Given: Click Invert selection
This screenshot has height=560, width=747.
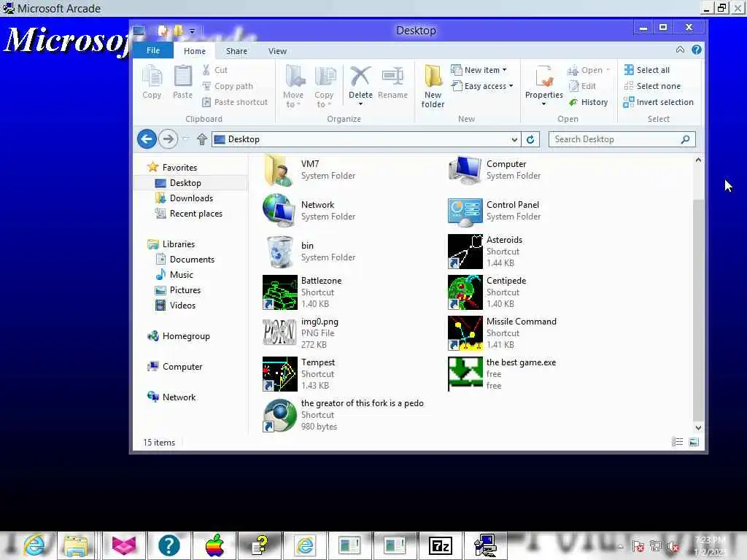Looking at the screenshot, I should pos(659,102).
